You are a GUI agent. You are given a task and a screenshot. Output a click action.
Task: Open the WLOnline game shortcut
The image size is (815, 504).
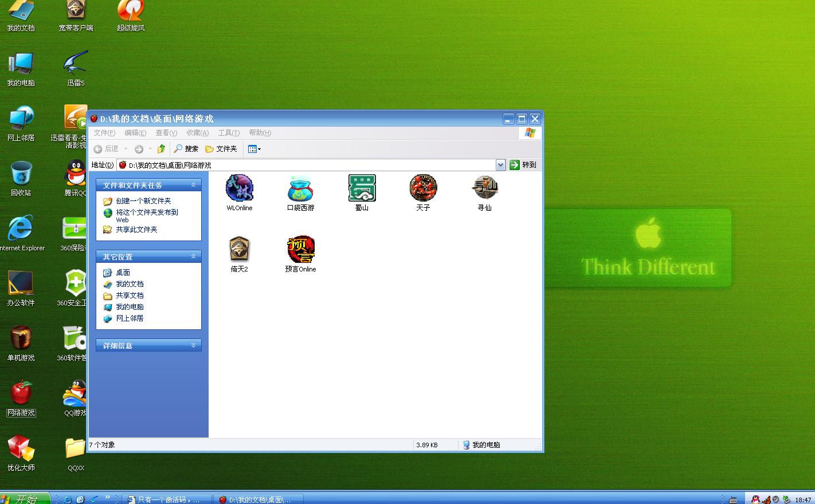240,188
